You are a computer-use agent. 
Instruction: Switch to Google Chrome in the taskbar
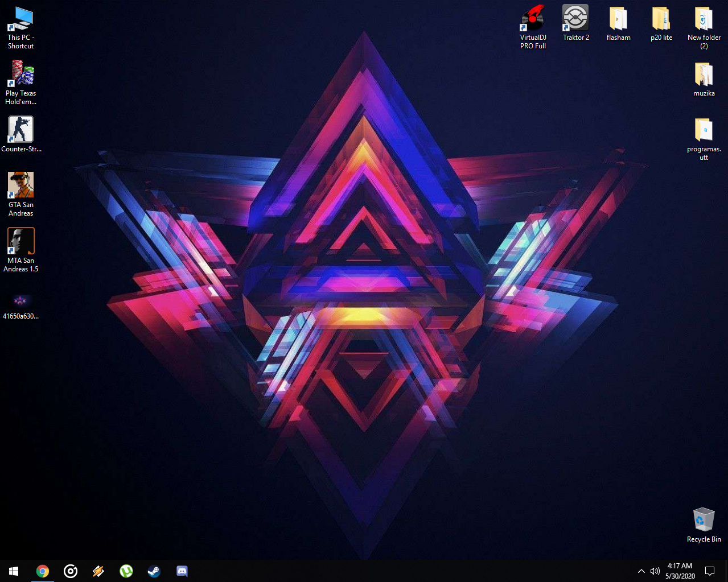click(42, 571)
